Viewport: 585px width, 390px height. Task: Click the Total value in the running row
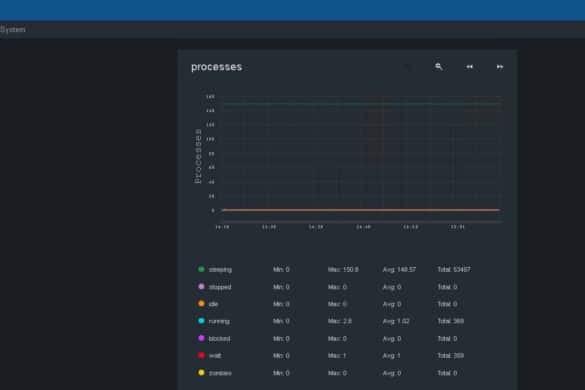[x=451, y=321]
